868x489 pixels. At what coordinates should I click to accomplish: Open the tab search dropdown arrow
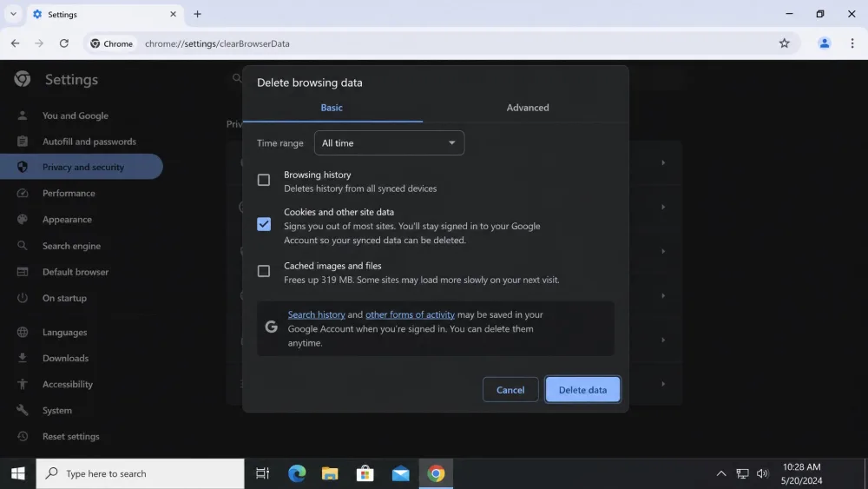[13, 14]
